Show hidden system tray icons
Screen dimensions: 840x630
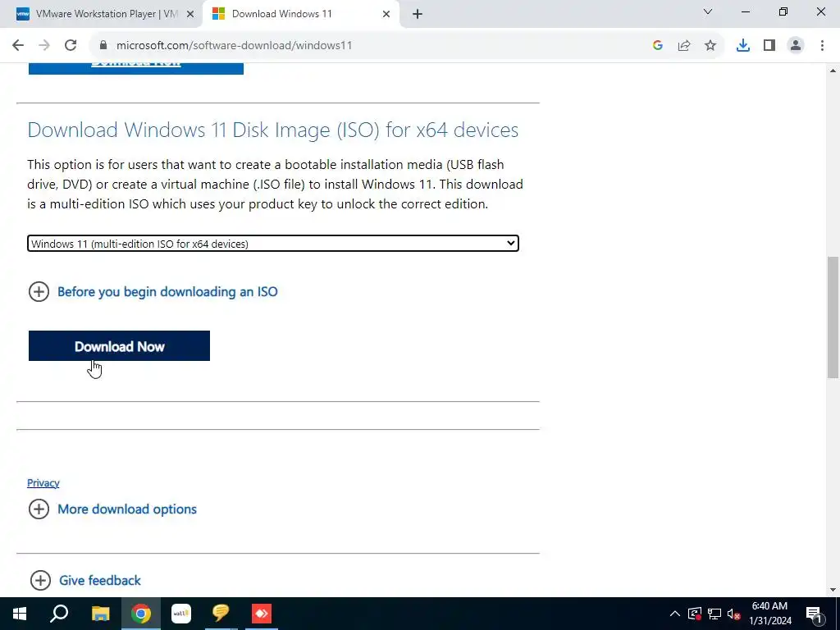[x=675, y=614]
